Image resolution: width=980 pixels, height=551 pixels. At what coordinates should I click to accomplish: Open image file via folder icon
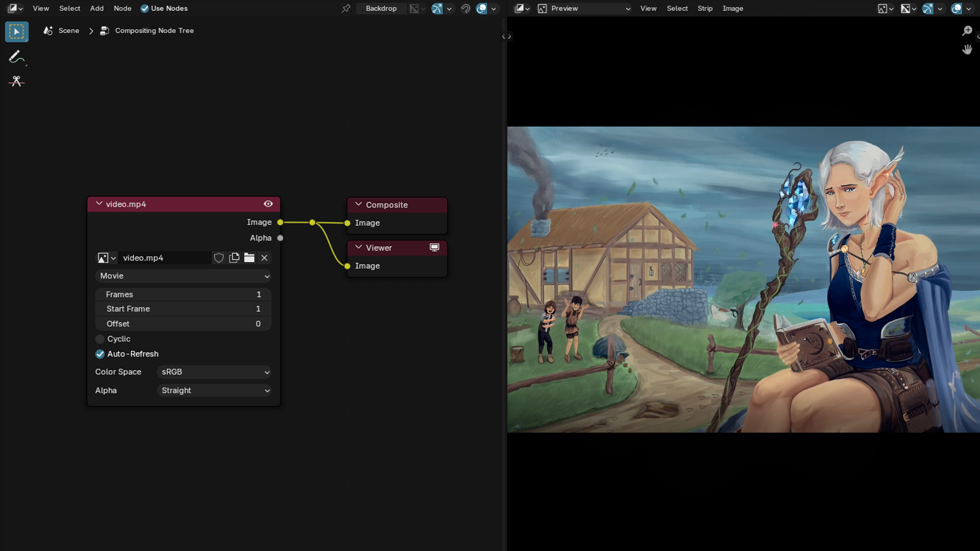tap(249, 258)
